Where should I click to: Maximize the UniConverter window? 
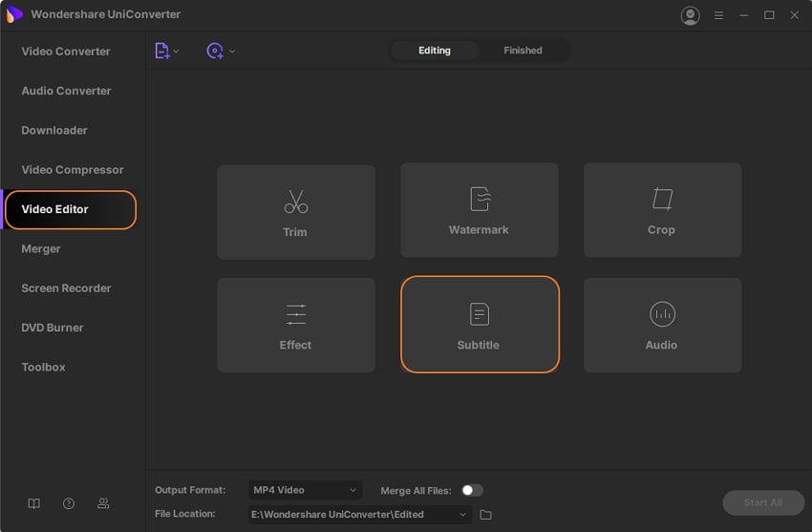pyautogui.click(x=769, y=15)
